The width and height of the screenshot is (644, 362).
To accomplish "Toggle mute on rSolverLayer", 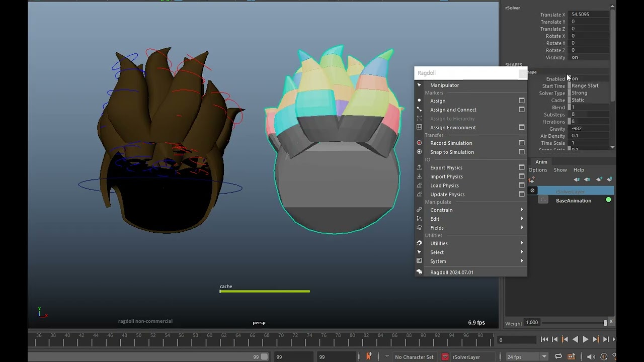I will click(x=532, y=191).
